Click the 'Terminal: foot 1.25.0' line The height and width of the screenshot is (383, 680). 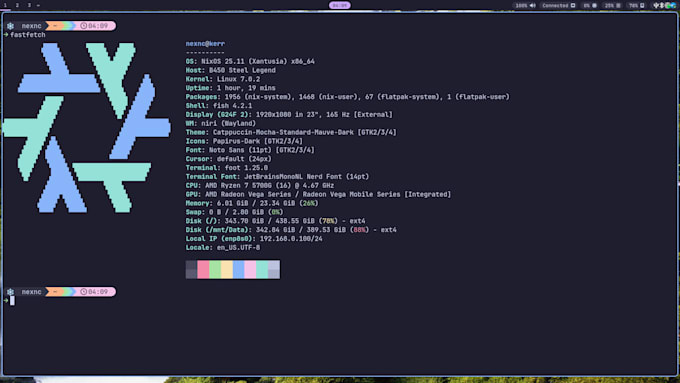coord(227,168)
